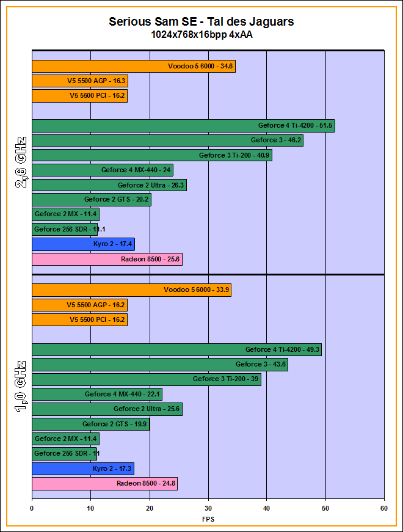Screen dimensions: 403x532
Task: Select the Geforce 3 Ti-200 - 40.9 bar
Action: [x=151, y=155]
